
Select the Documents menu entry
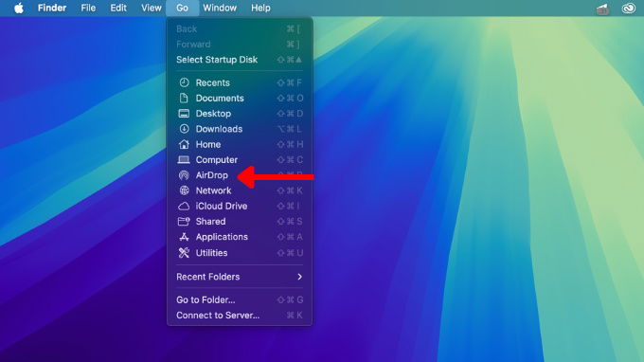pyautogui.click(x=240, y=99)
